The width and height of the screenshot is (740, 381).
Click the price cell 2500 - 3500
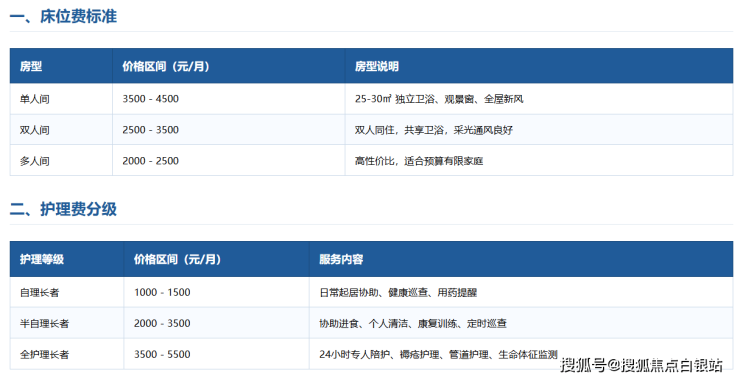[151, 130]
